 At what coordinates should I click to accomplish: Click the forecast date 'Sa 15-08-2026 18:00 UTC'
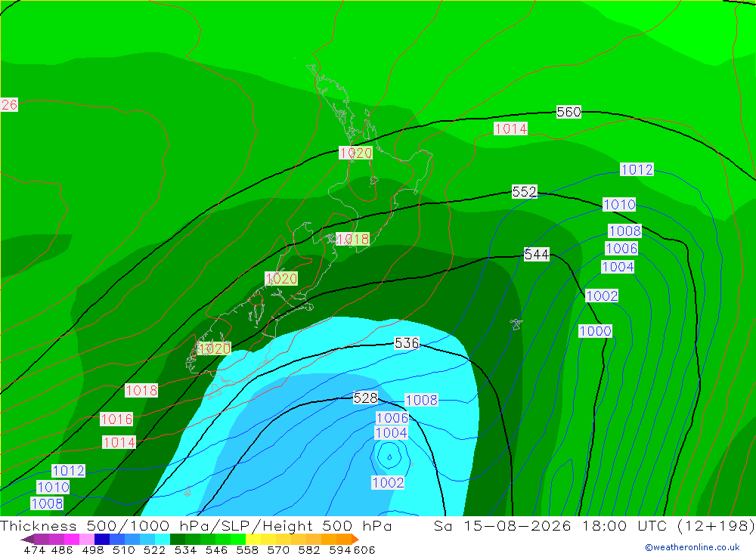tap(550, 525)
